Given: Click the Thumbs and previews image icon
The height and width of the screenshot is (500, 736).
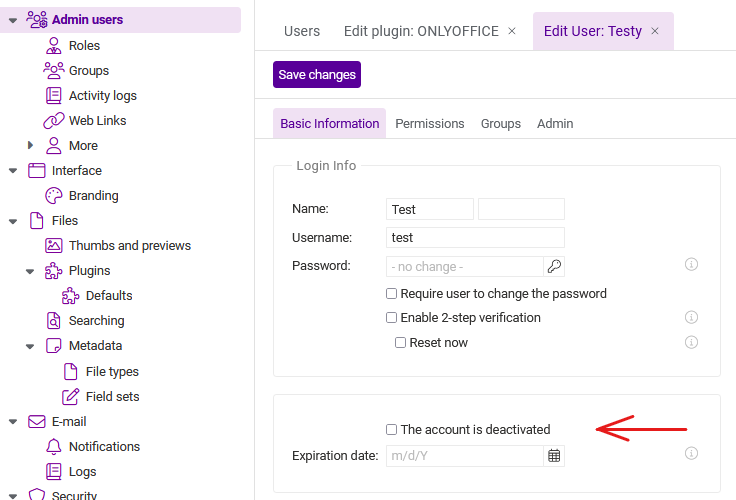Looking at the screenshot, I should point(54,246).
